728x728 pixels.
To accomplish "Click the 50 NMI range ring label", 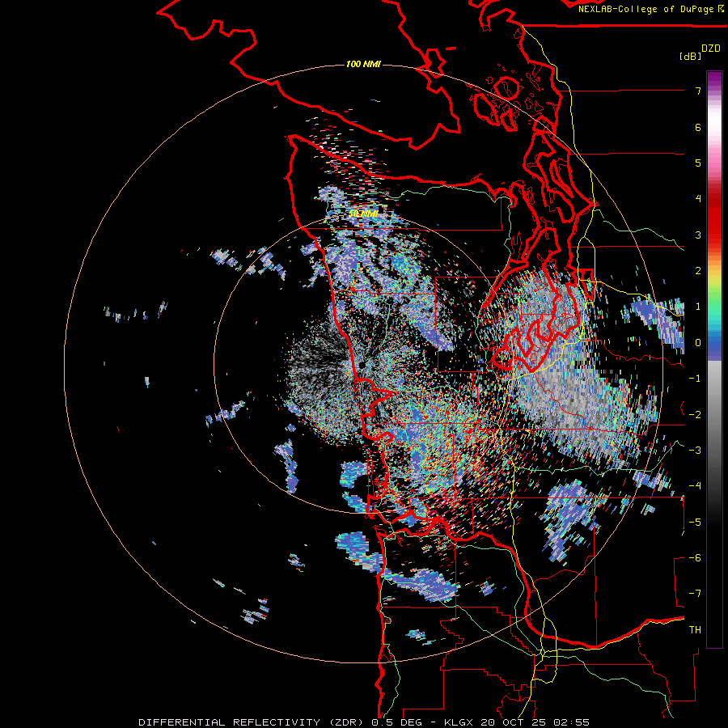I will [363, 214].
